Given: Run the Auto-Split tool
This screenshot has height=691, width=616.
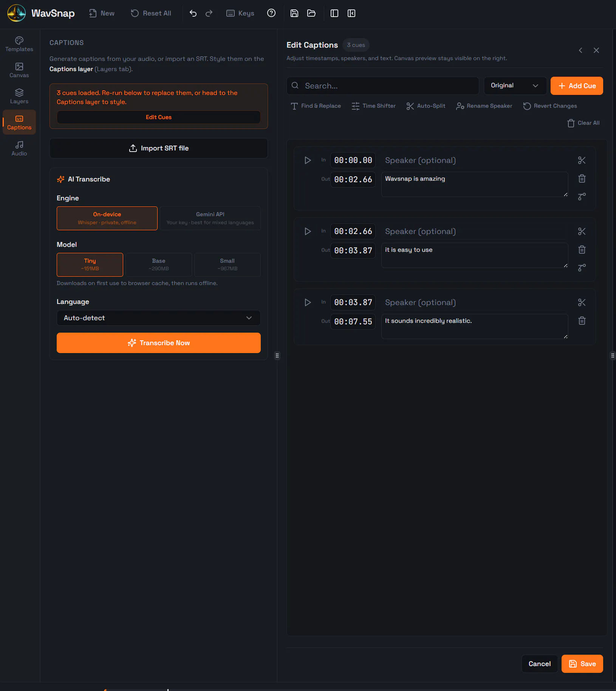Looking at the screenshot, I should 426,106.
